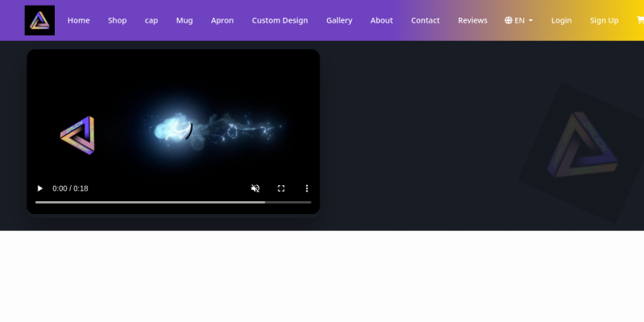Open the Shop page
644x322 pixels.
pos(118,20)
